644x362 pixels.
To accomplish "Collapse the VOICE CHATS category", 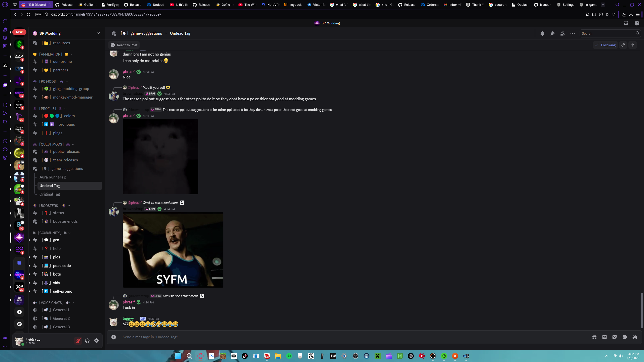I will click(x=51, y=303).
